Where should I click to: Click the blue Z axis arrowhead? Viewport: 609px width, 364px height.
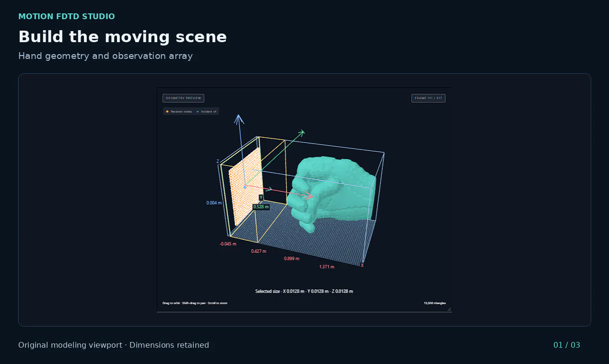click(239, 119)
